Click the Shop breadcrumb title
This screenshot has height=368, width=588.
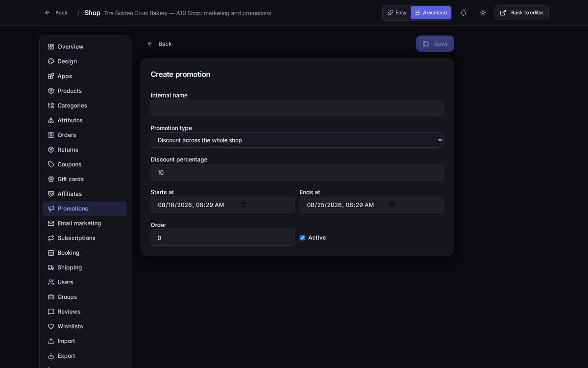point(92,13)
